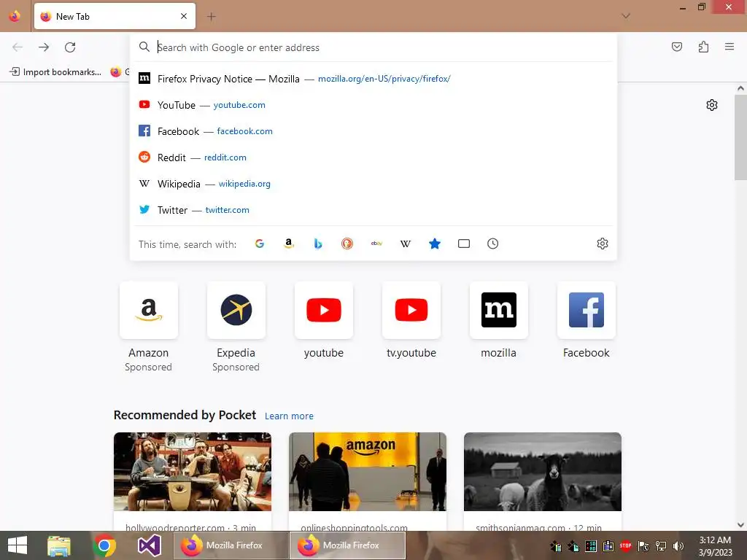Click the forward navigation arrow
The height and width of the screenshot is (560, 747).
pos(44,47)
